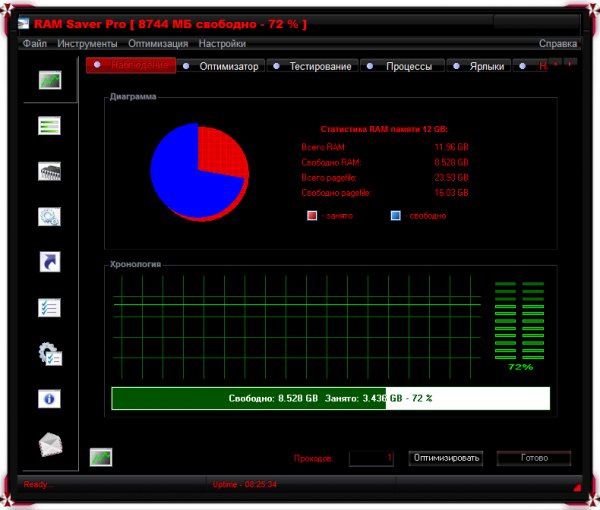Open the RAM chip testing sidebar icon
Viewport: 600px width, 510px height.
point(49,171)
